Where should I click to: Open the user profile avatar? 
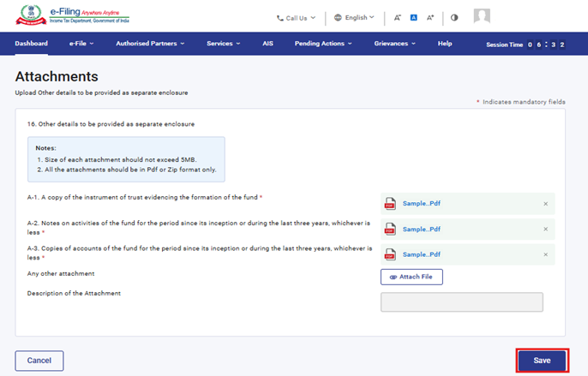[483, 16]
